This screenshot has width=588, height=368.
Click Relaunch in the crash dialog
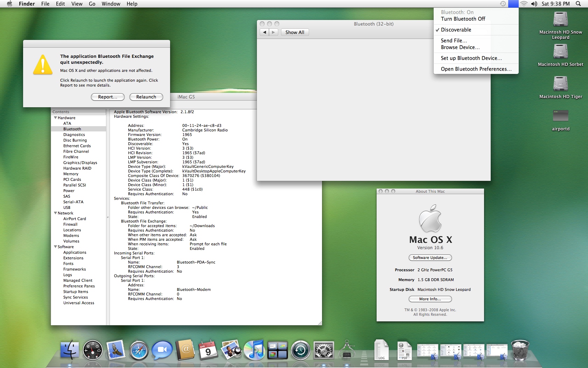[146, 97]
